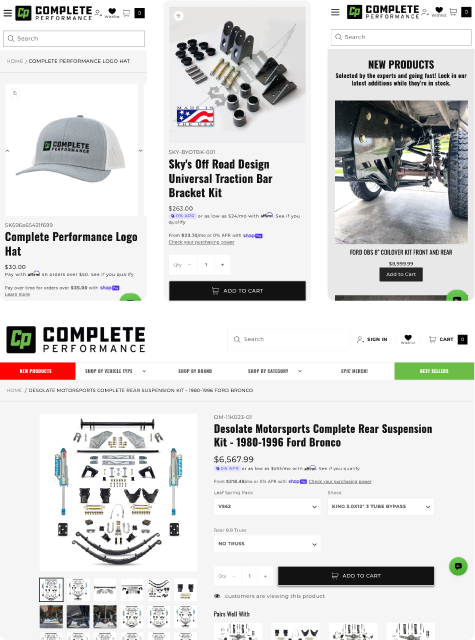The height and width of the screenshot is (640, 475).
Task: Select the New Products red tab
Action: pyautogui.click(x=38, y=371)
